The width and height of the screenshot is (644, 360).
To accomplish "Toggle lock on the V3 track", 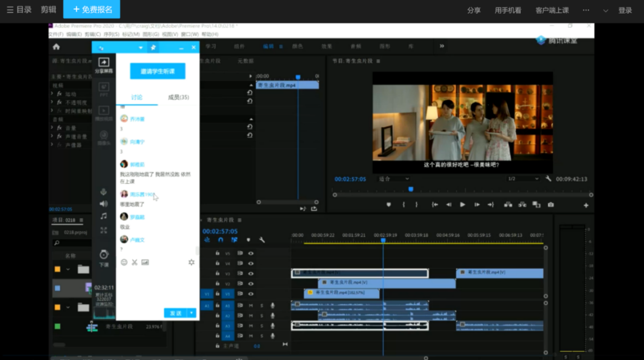I will [x=217, y=274].
